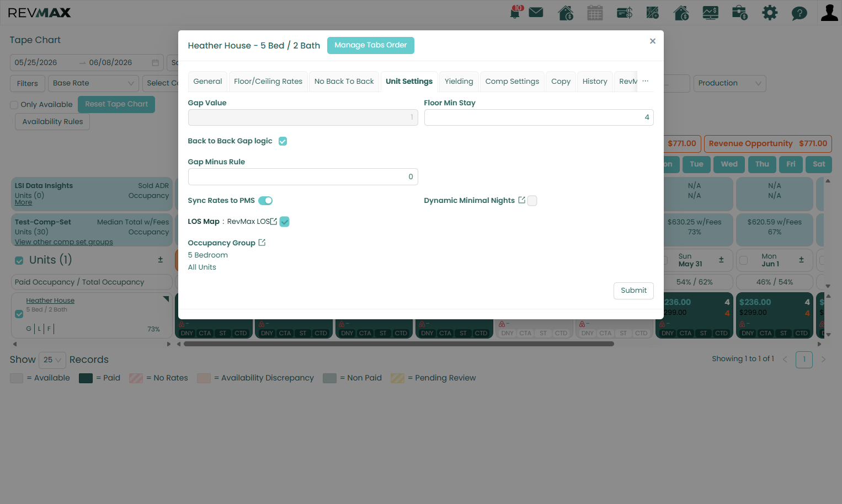Expand the Sun May 31 plus/minus control
This screenshot has width=842, height=504.
[x=721, y=260]
